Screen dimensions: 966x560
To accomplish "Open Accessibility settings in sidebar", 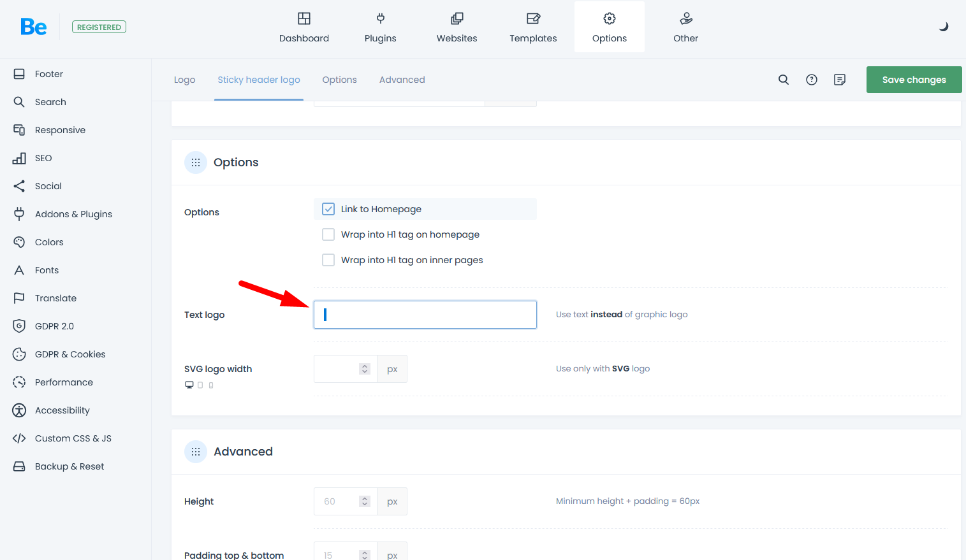I will 62,410.
